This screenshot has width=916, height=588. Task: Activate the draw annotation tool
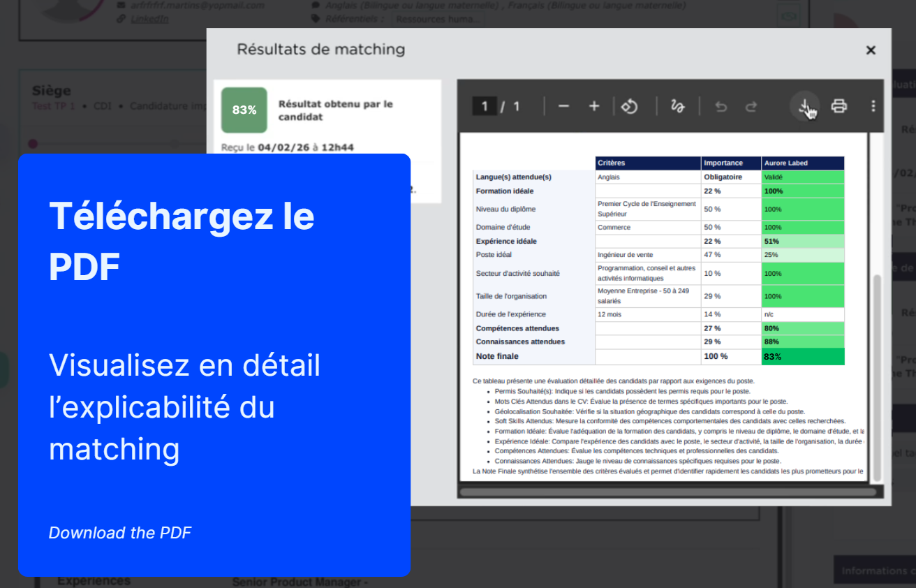[677, 106]
